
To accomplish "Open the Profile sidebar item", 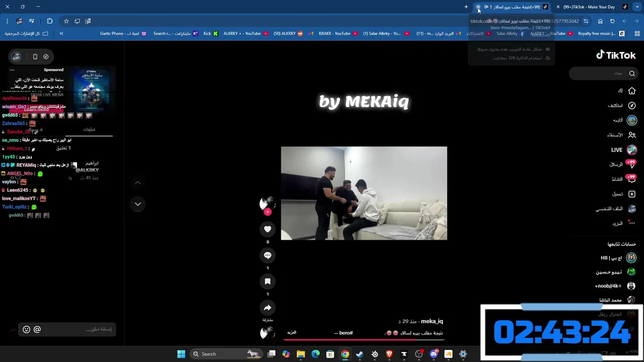I will click(617, 209).
